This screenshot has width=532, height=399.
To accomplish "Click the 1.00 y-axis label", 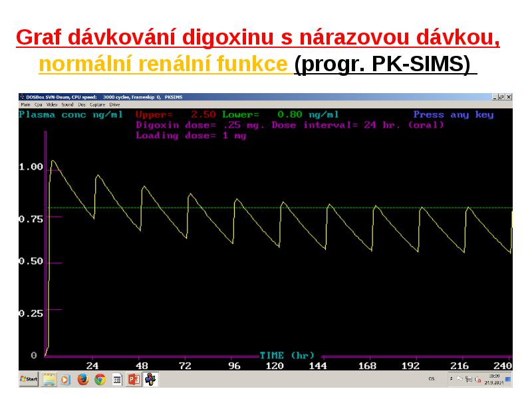I will pos(31,167).
